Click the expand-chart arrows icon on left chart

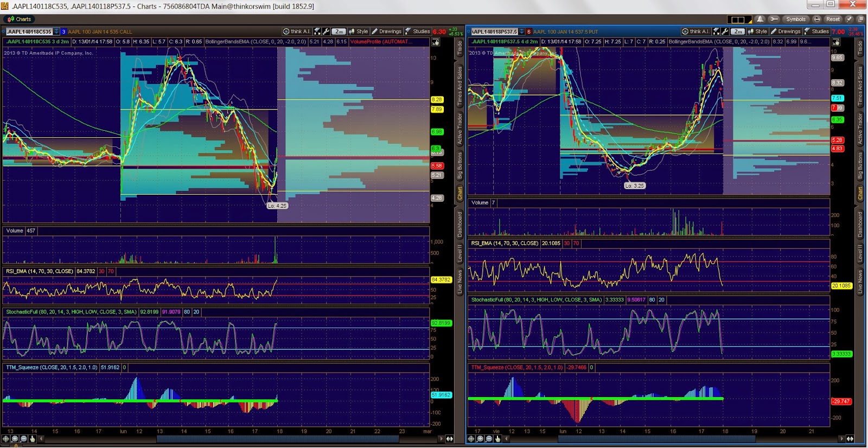tap(317, 31)
